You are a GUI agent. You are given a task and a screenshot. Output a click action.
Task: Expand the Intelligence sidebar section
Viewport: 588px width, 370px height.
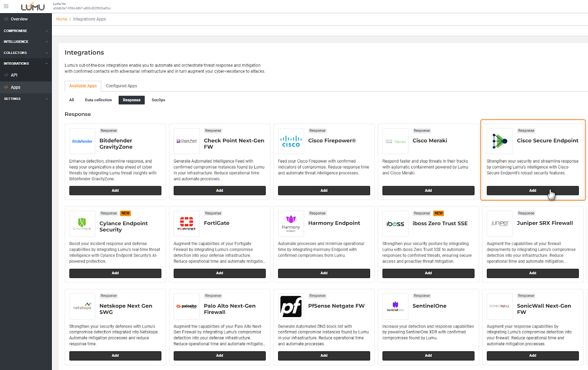tap(26, 42)
